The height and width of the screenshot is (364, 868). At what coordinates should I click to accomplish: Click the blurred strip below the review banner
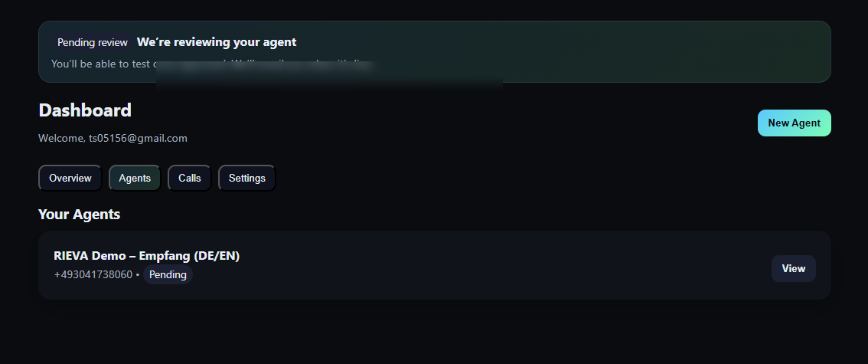click(329, 75)
